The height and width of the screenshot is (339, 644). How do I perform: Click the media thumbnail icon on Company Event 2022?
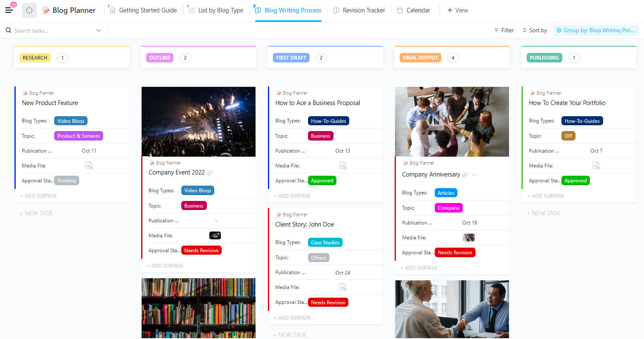[215, 235]
